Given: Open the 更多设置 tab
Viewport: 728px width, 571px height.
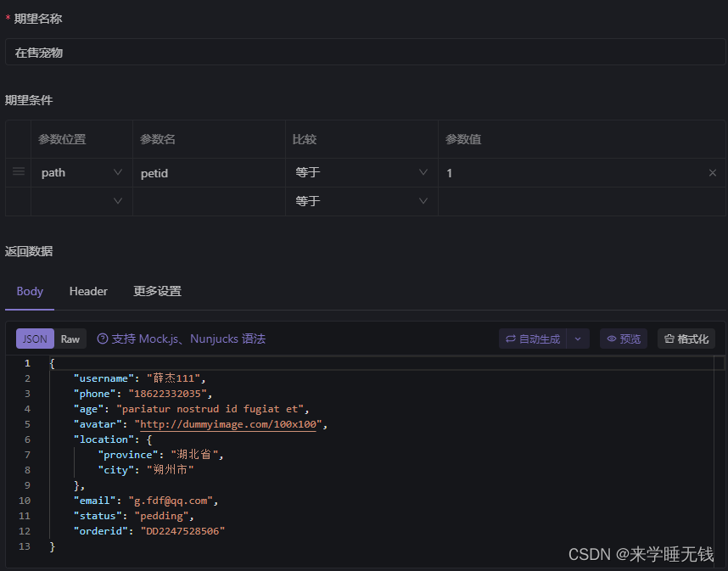Looking at the screenshot, I should pos(157,291).
